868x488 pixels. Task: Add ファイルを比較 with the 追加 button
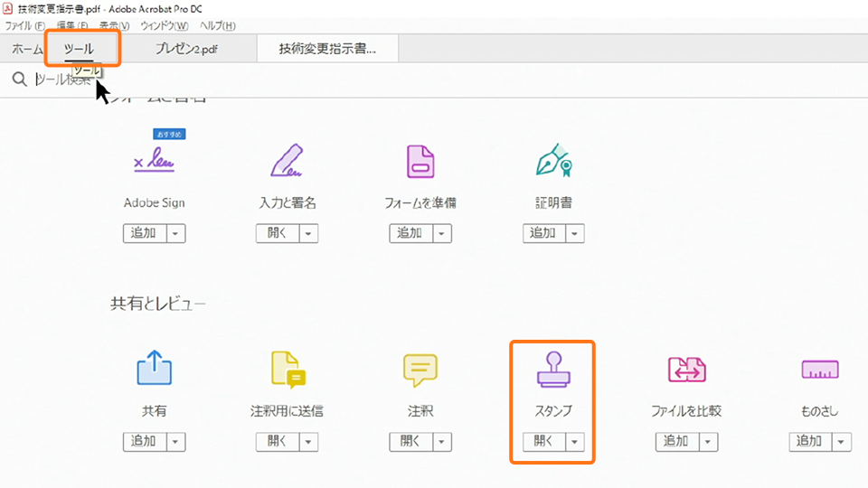tap(677, 442)
